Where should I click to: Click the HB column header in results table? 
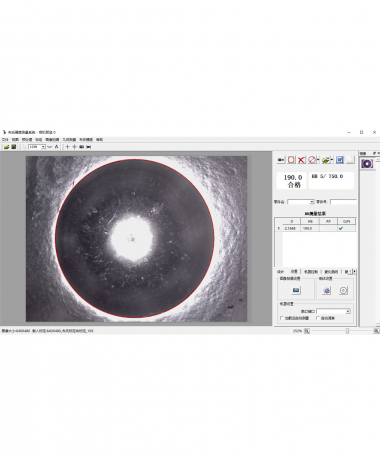click(x=310, y=221)
